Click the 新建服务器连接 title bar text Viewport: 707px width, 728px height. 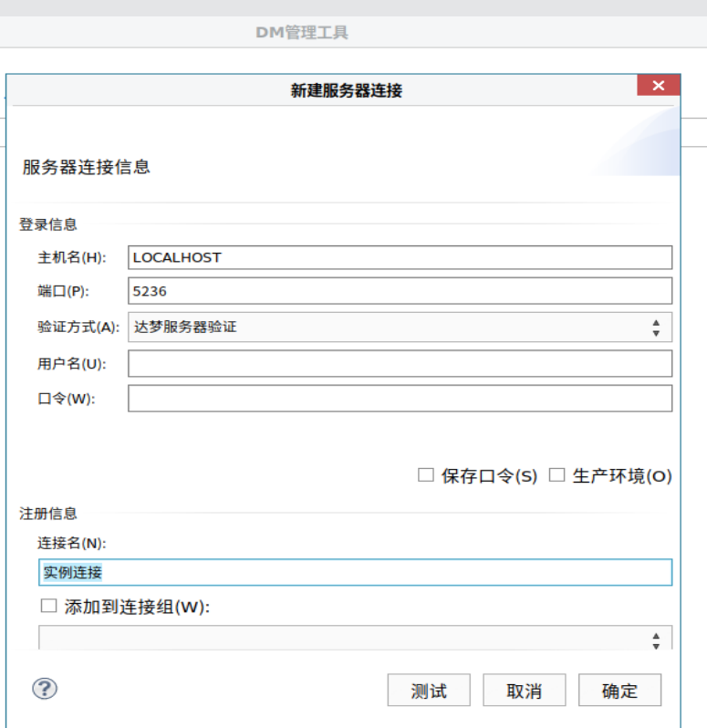[347, 90]
